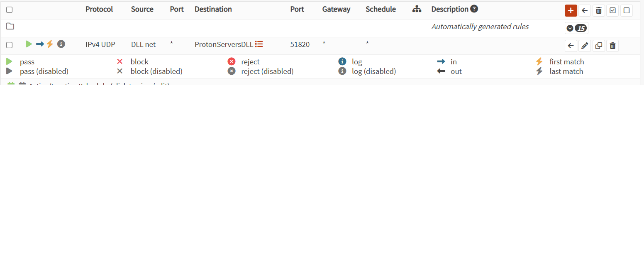Expand the 15 automatically generated rules
This screenshot has width=644, height=269.
(576, 28)
